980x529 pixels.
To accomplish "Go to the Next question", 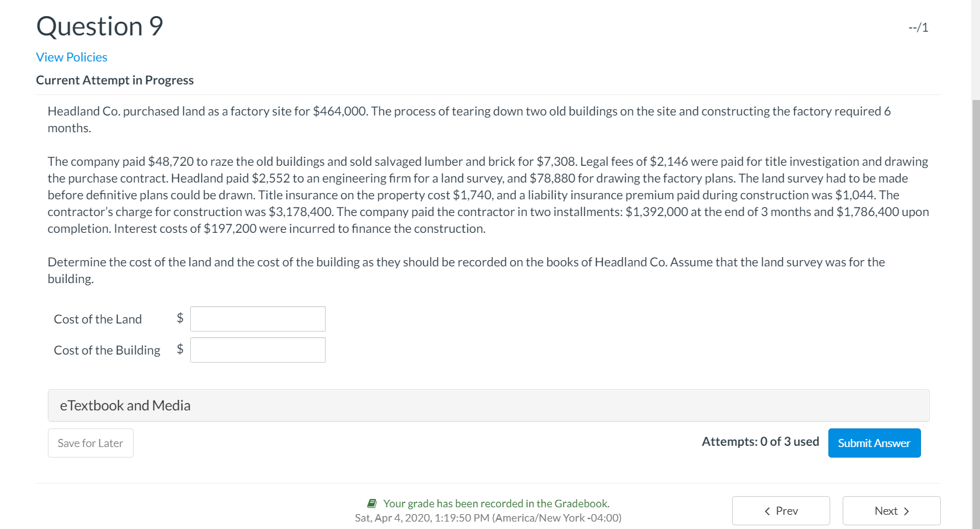I will coord(891,510).
